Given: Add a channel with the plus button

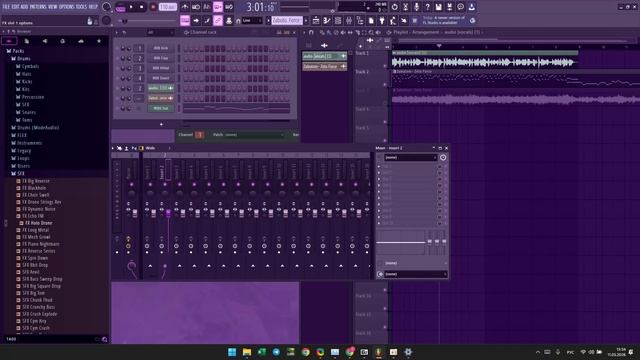Looking at the screenshot, I should [161, 124].
